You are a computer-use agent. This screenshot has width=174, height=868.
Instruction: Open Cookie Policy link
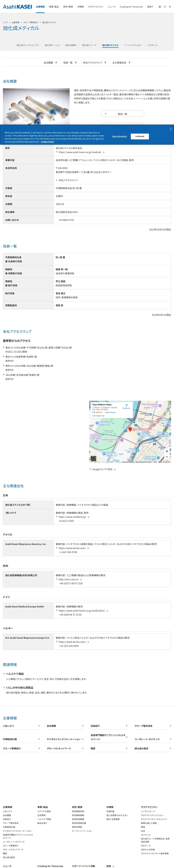point(47,142)
